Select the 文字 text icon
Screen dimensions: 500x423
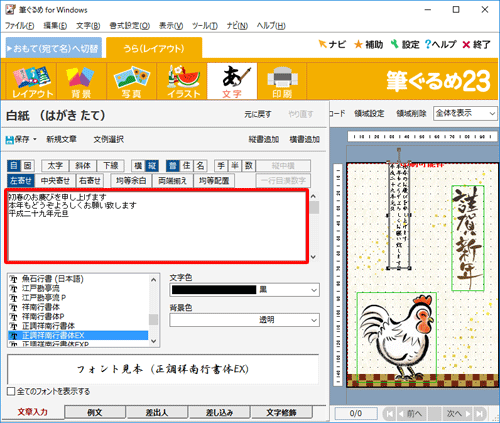click(232, 82)
